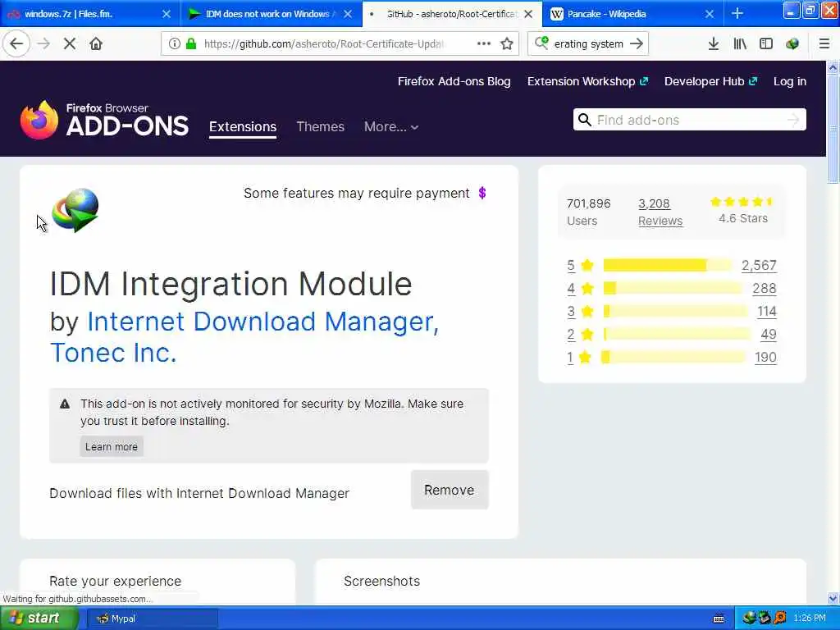Click the scrollbar up arrow
Image resolution: width=840 pixels, height=630 pixels.
coord(833,67)
